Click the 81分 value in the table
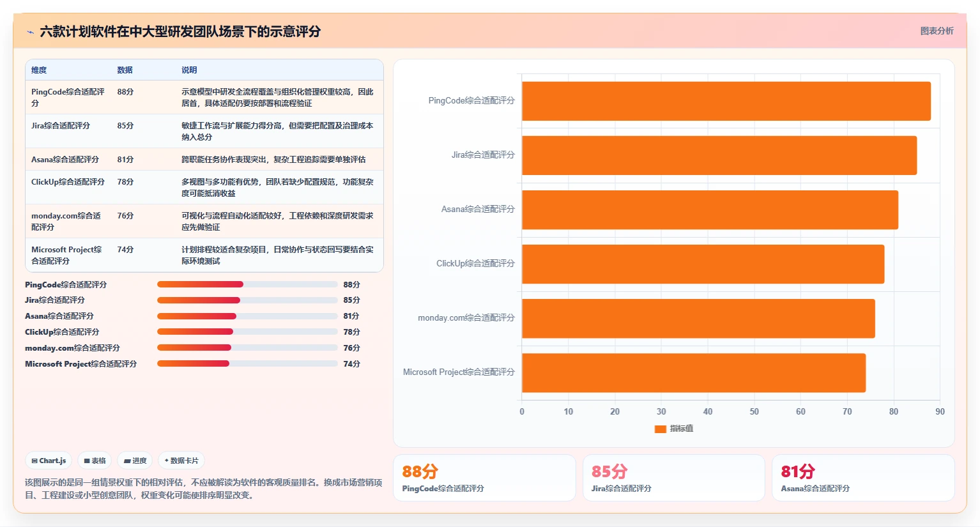980x527 pixels. click(125, 160)
